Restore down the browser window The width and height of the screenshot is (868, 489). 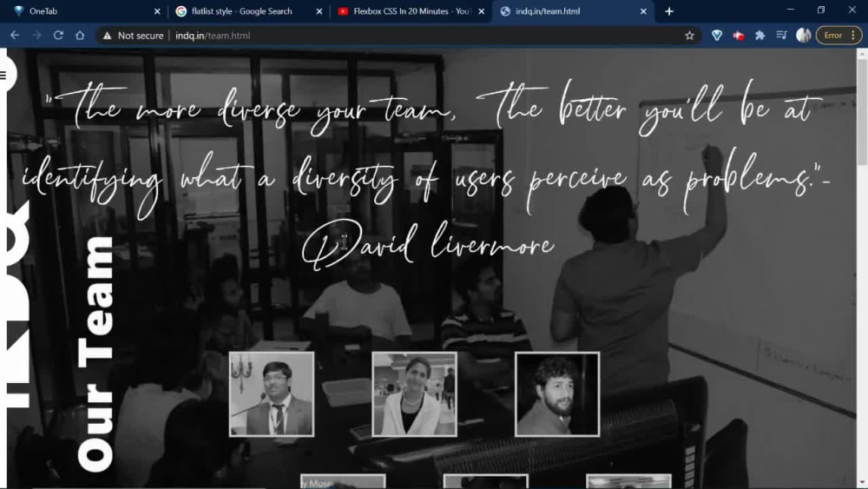point(821,10)
